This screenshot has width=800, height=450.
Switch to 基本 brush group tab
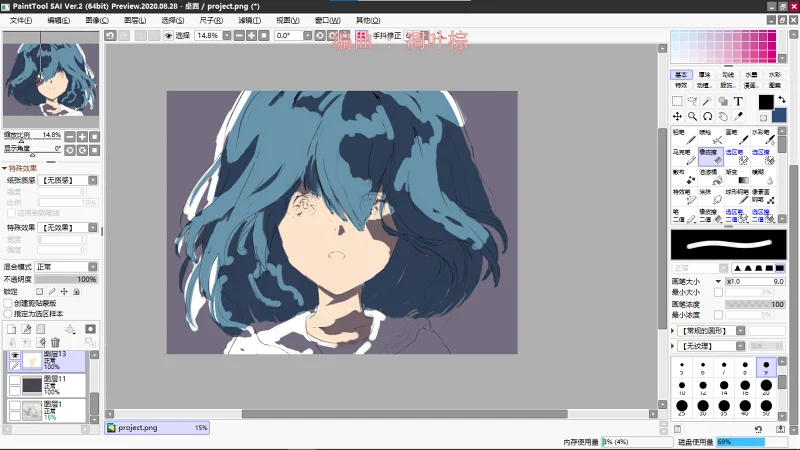point(681,74)
